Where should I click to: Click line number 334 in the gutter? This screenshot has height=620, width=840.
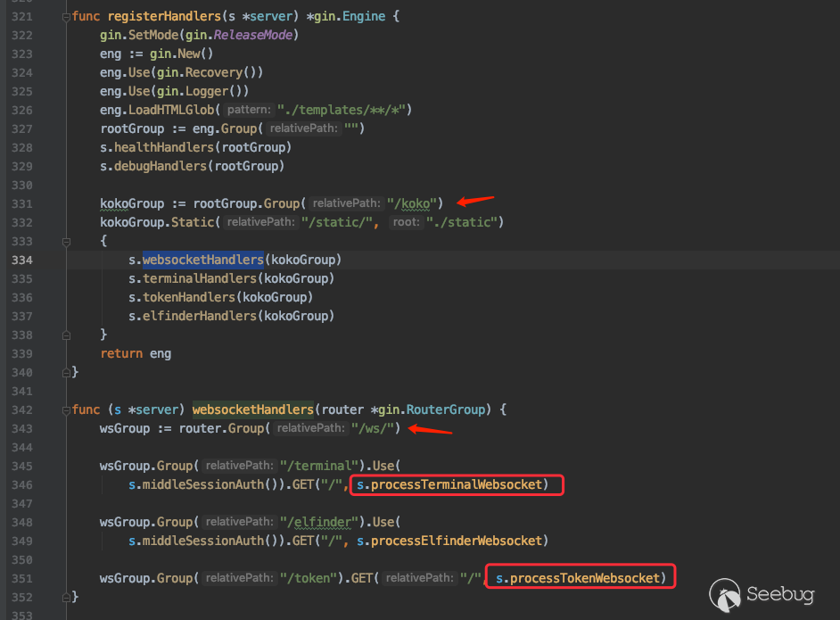point(22,260)
